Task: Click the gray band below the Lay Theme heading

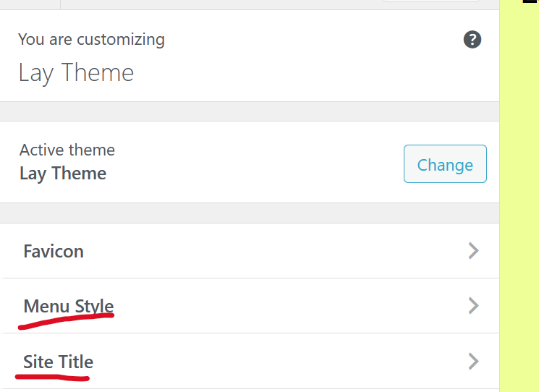Action: [x=250, y=111]
